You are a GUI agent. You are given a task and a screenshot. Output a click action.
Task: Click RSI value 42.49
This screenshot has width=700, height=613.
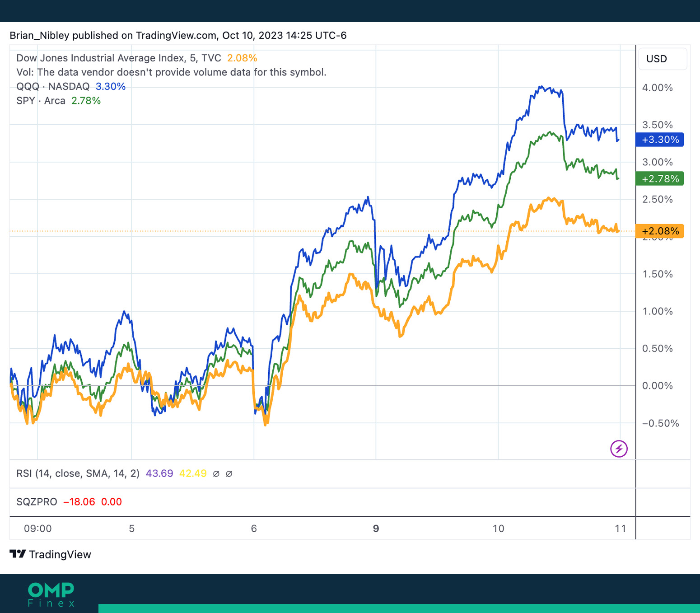point(193,473)
